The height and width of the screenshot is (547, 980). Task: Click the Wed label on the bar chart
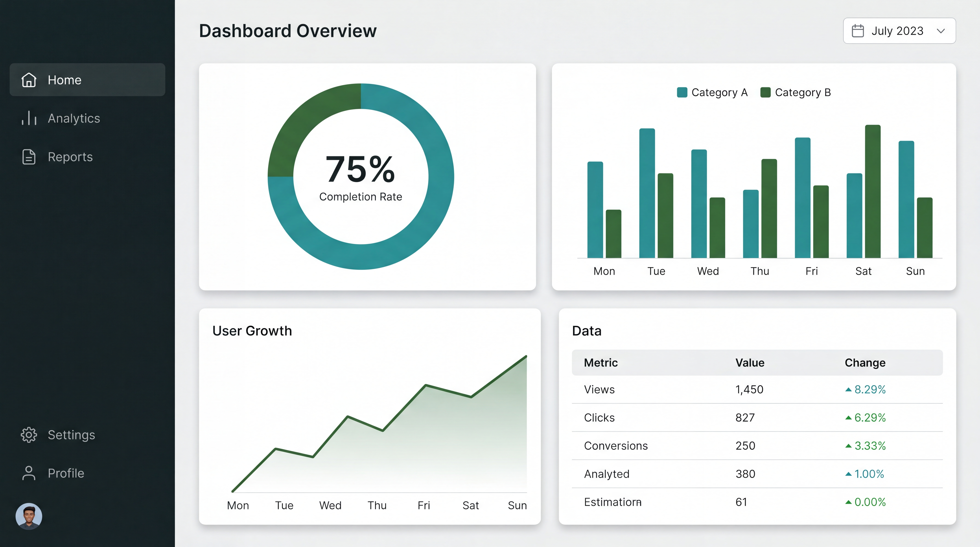click(708, 271)
